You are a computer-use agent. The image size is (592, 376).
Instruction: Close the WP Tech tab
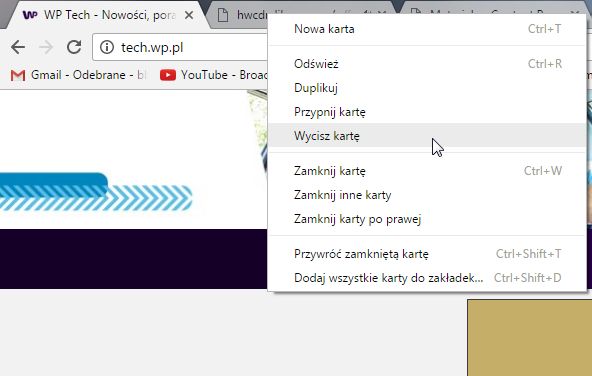pyautogui.click(x=189, y=15)
